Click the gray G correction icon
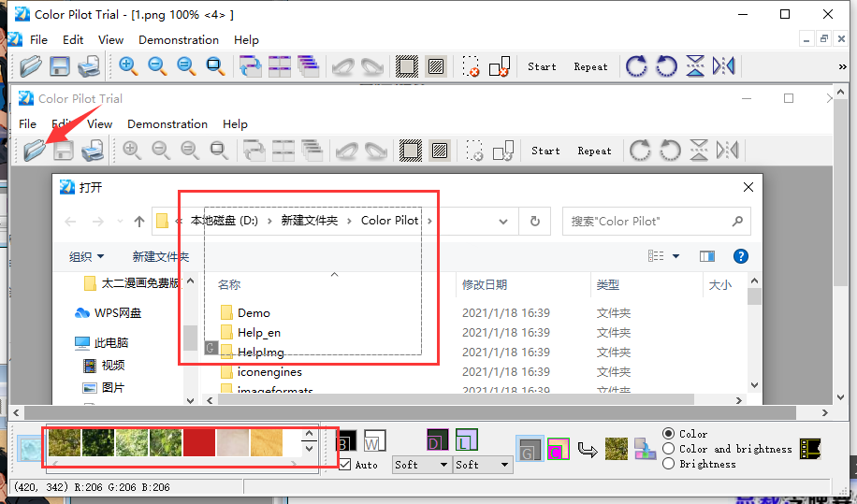Screen dimensions: 857x504 [530, 449]
